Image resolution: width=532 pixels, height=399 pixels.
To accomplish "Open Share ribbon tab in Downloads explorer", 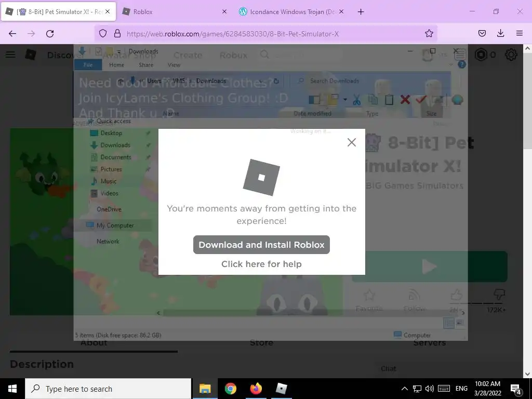I will [146, 65].
